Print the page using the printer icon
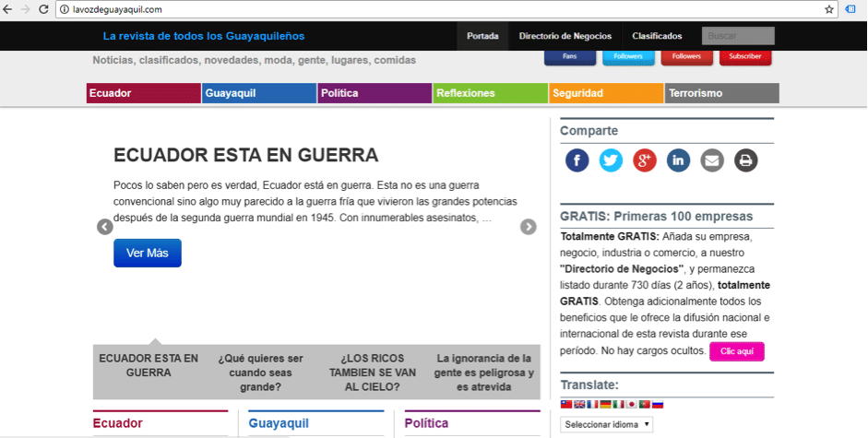Viewport: 868px width, 438px height. point(745,160)
